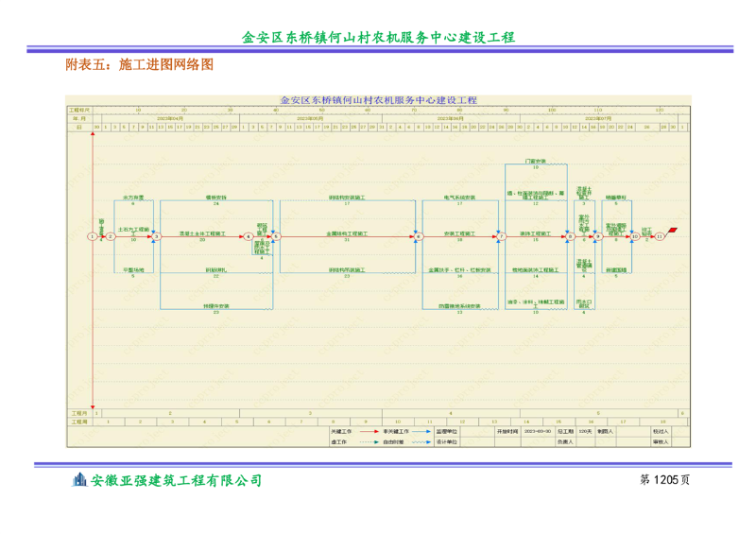Click the 120天 duration value
This screenshot has height=534, width=756.
pos(585,431)
